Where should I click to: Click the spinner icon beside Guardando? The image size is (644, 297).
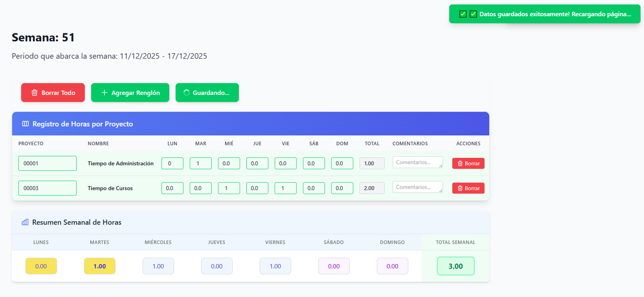tap(186, 92)
